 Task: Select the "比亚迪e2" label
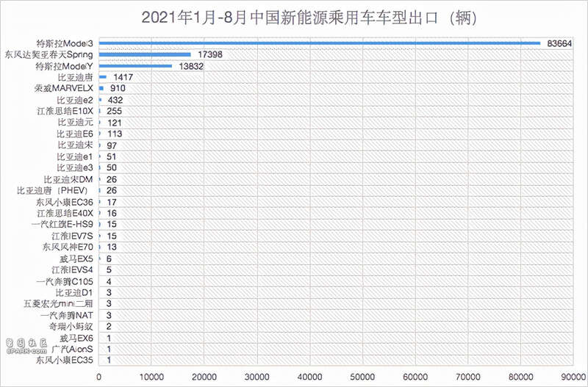click(75, 100)
